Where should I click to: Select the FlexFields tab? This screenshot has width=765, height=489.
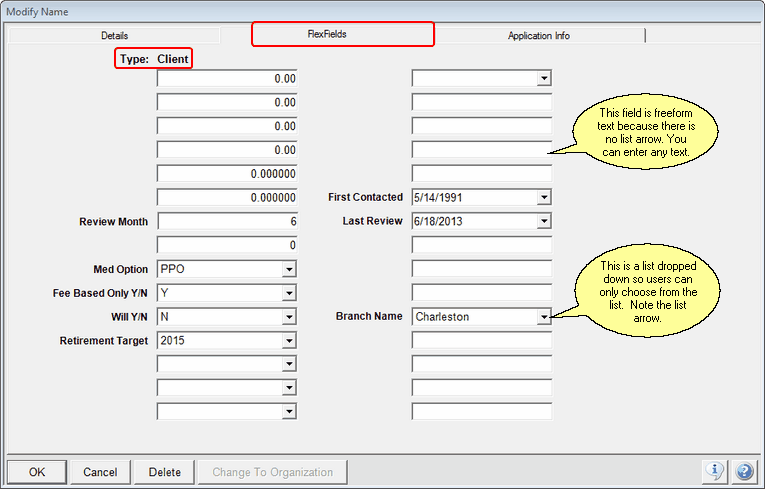342,34
